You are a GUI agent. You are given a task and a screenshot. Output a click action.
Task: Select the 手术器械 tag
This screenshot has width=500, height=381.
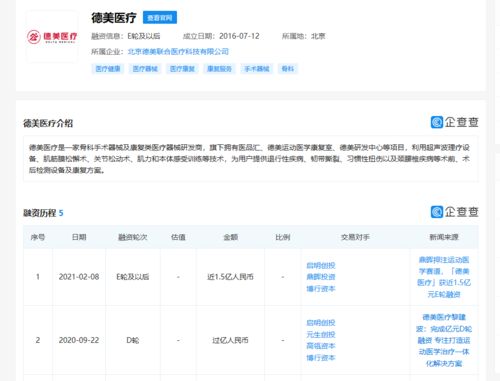tap(257, 69)
